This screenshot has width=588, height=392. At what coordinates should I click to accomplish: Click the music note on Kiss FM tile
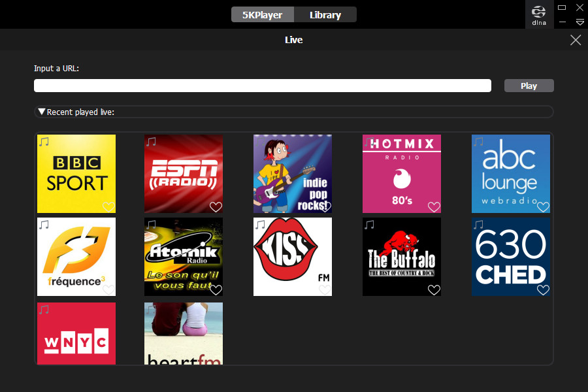(x=260, y=225)
